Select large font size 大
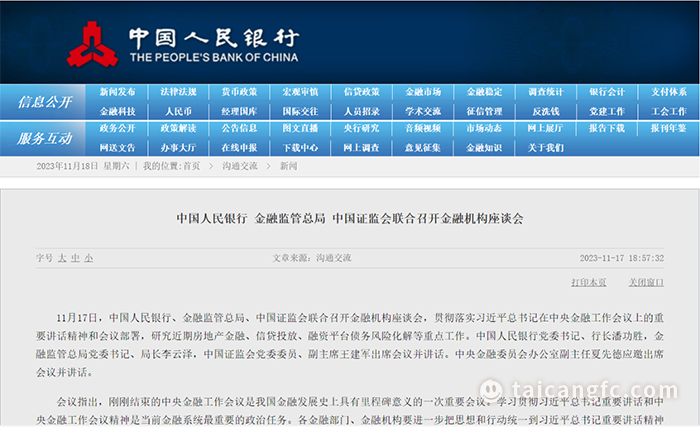Image resolution: width=700 pixels, height=427 pixels. [62, 258]
